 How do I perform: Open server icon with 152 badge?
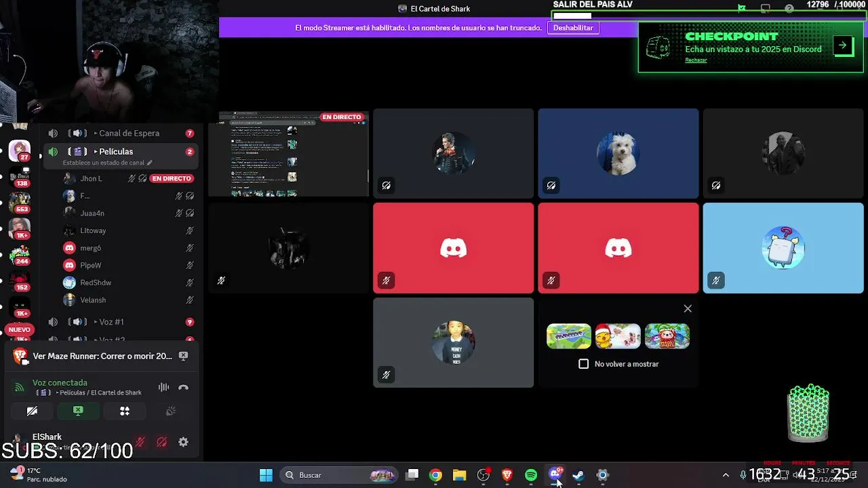tap(19, 281)
